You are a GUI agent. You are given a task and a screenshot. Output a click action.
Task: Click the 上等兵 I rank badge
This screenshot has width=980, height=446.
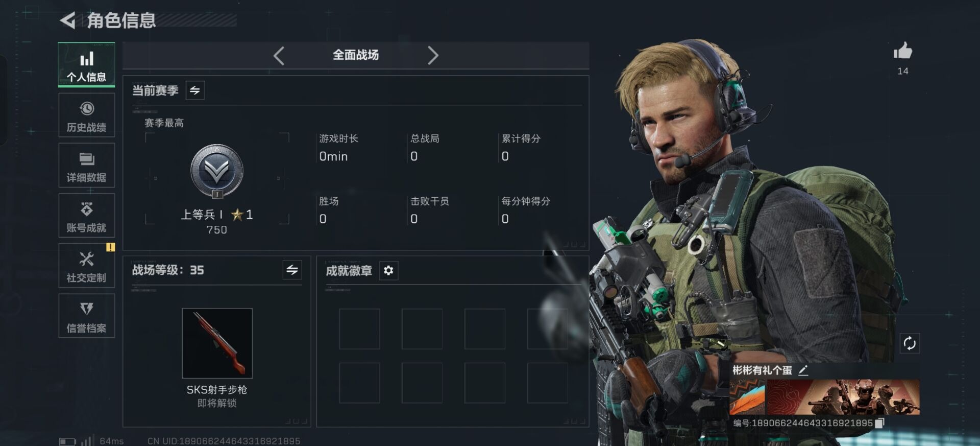(x=217, y=172)
